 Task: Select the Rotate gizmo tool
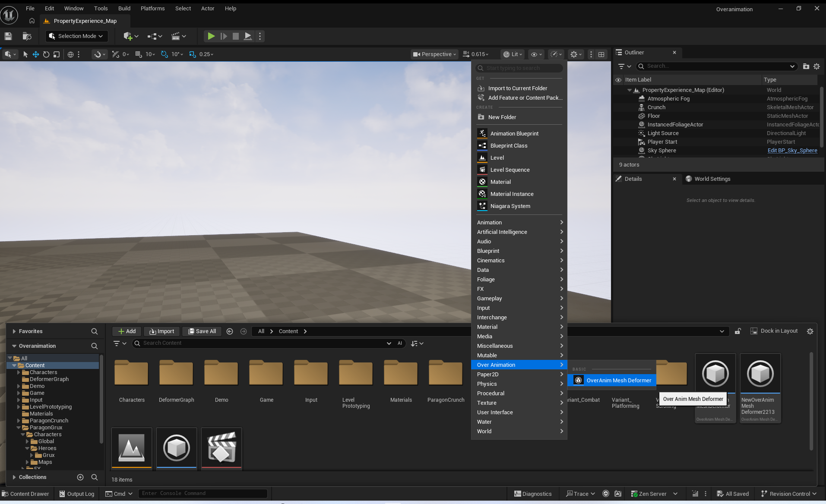pyautogui.click(x=46, y=54)
